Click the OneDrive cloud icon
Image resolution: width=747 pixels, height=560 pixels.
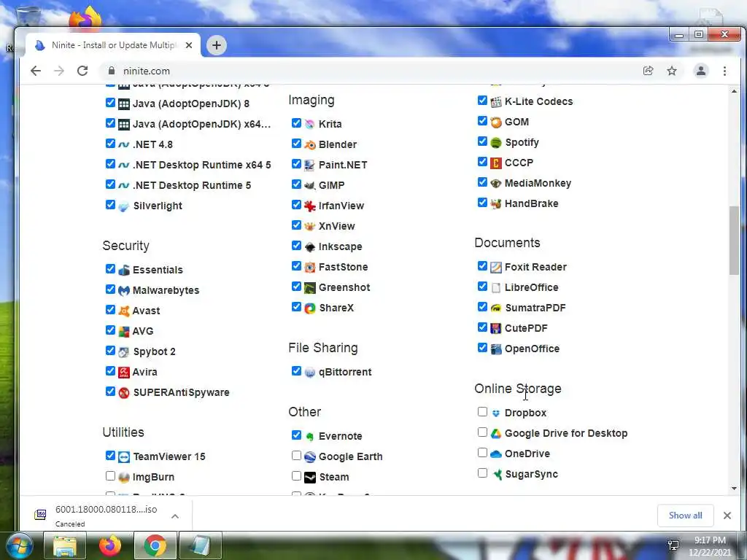(496, 454)
